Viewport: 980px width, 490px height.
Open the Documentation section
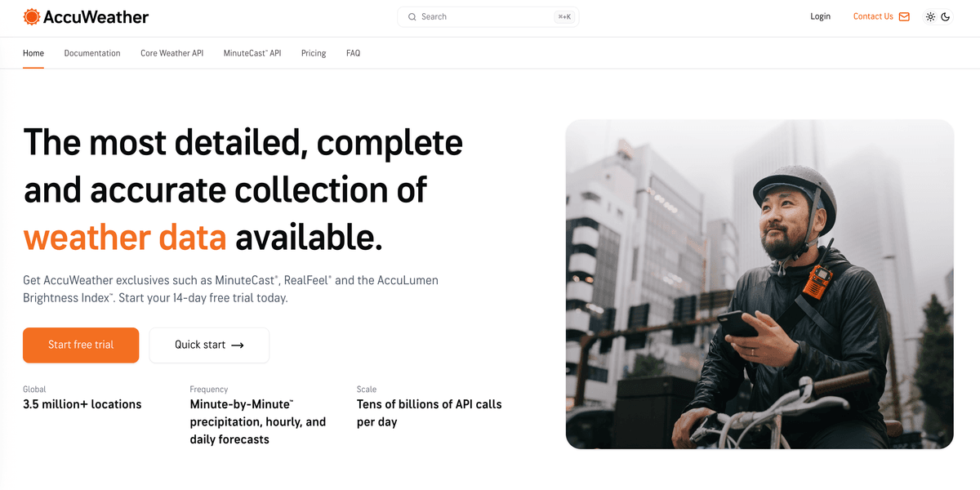click(91, 53)
